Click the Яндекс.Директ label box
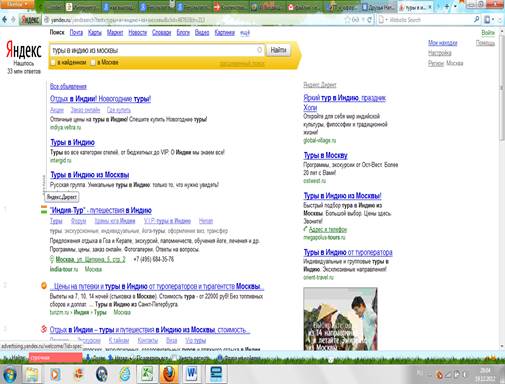Image resolution: width=505 pixels, height=384 pixels. (62, 197)
